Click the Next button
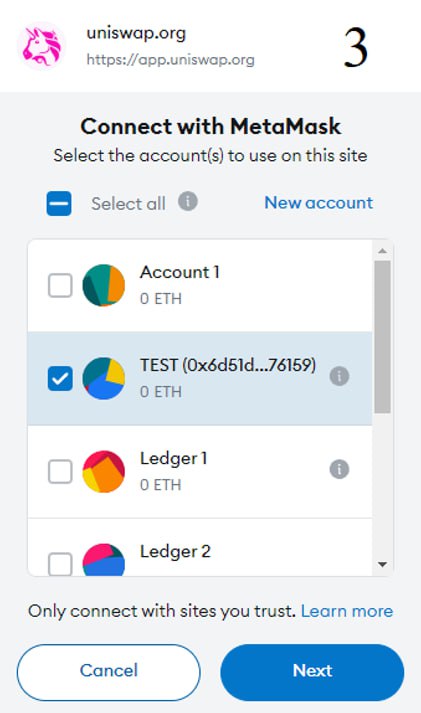421x713 pixels. 312,672
